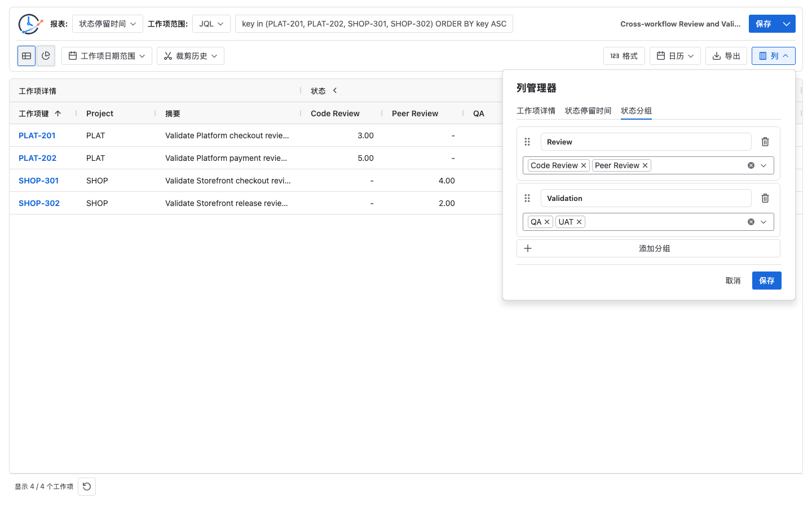812x508 pixels.
Task: Edit the Review group name field
Action: (646, 142)
